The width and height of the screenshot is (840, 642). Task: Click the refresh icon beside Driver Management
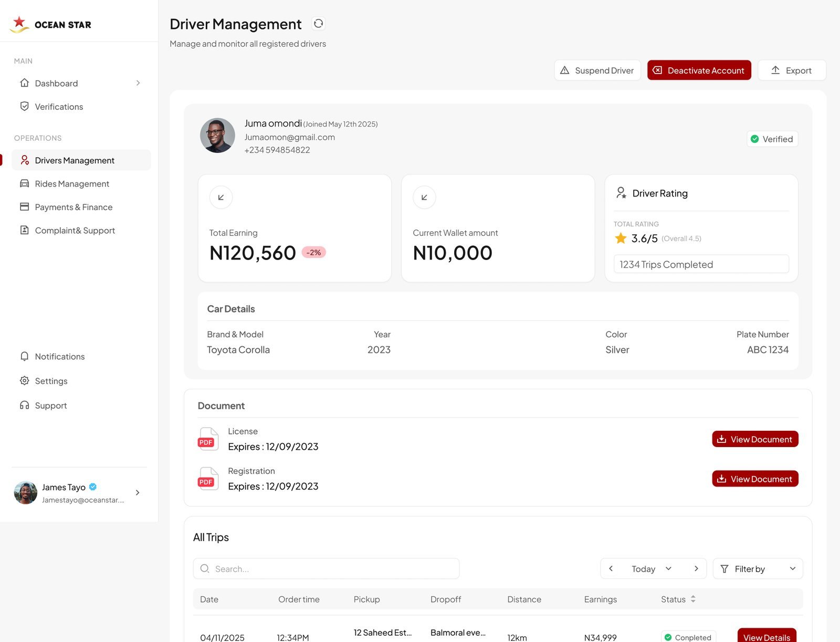point(318,24)
